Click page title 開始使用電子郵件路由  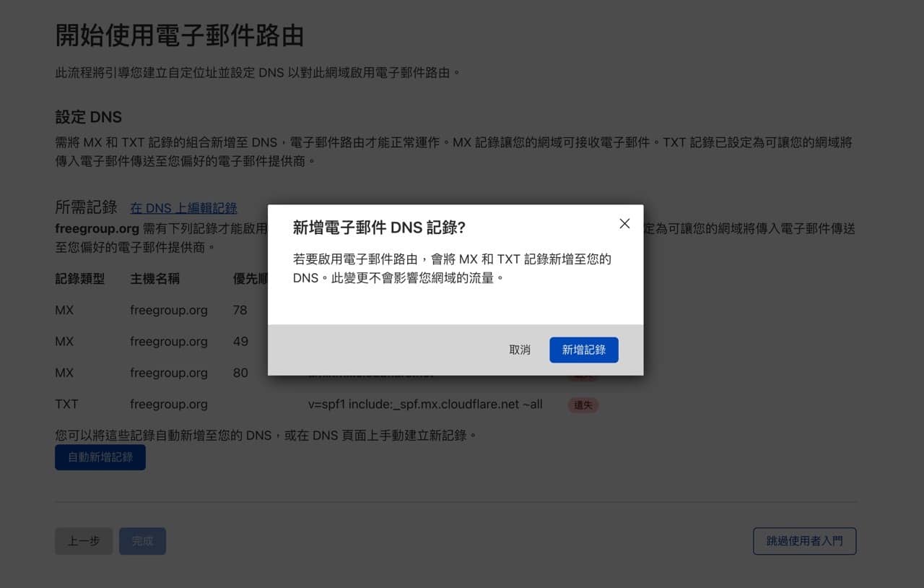[x=180, y=35]
